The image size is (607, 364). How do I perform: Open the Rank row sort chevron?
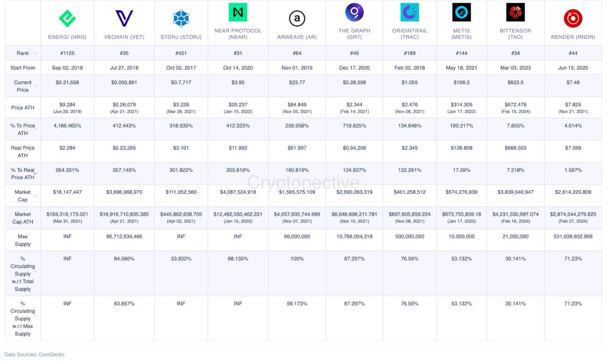click(35, 54)
